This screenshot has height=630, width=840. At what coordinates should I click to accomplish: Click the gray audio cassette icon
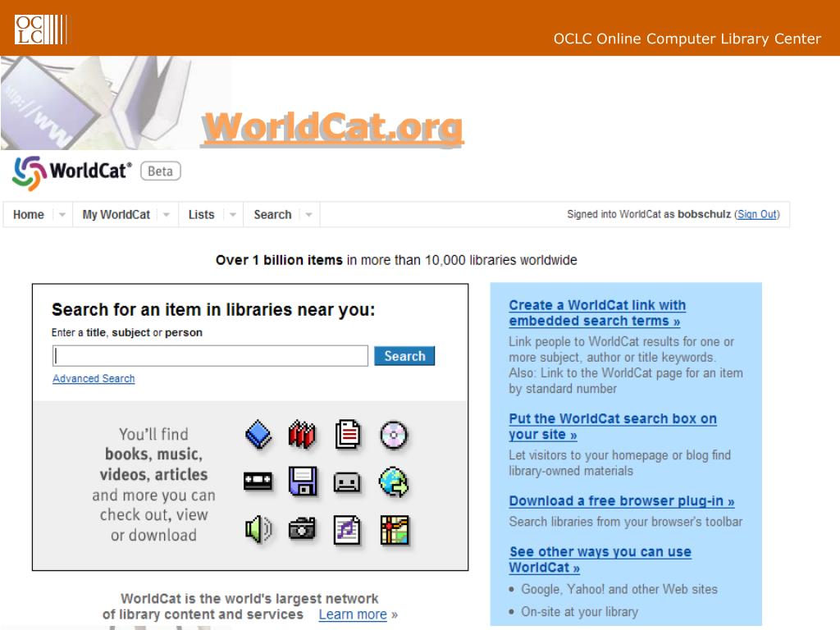347,482
